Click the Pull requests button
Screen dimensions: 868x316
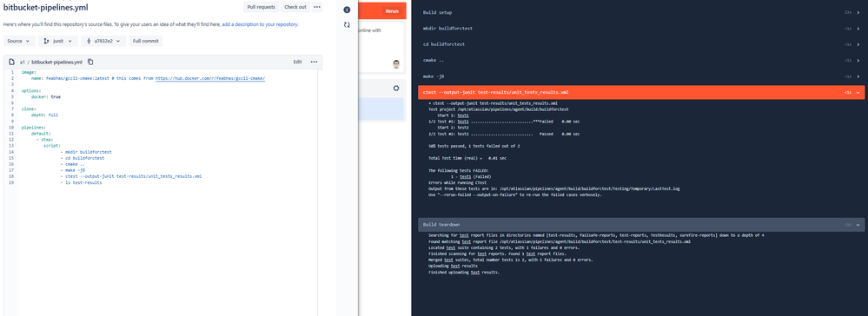262,7
